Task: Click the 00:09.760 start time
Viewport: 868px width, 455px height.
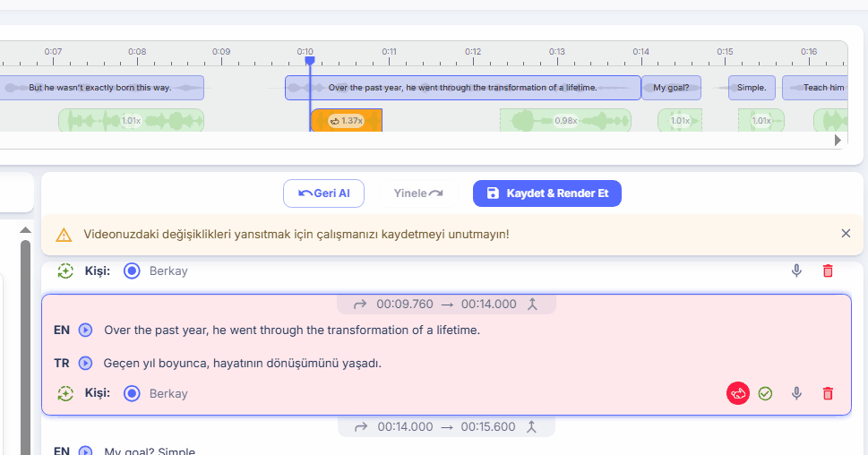Action: [x=405, y=304]
